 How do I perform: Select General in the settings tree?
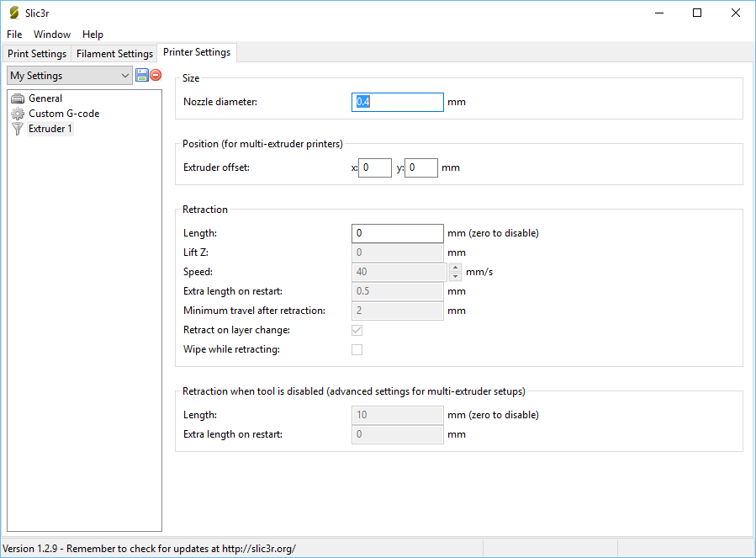pyautogui.click(x=45, y=98)
